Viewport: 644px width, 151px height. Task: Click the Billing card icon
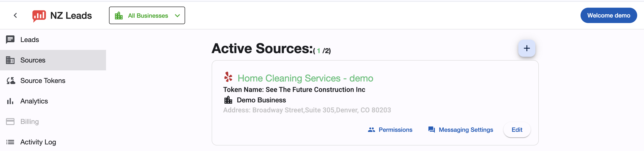click(10, 121)
